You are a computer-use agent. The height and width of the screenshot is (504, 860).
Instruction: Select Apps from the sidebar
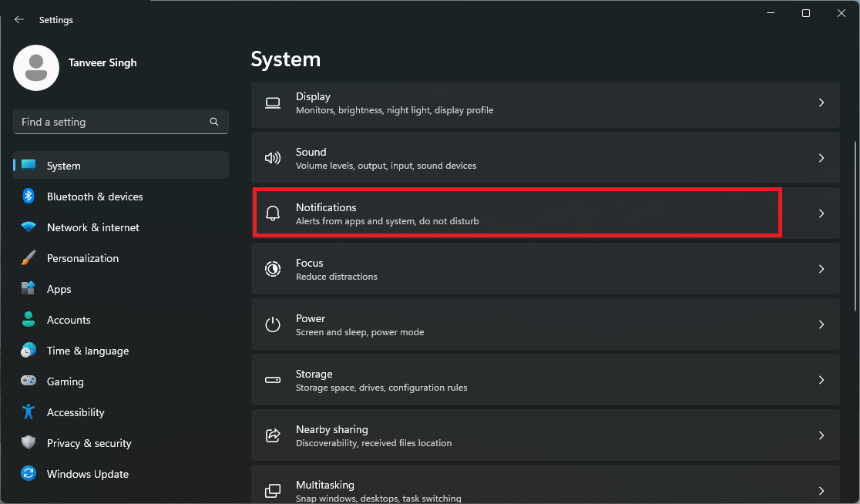click(58, 289)
